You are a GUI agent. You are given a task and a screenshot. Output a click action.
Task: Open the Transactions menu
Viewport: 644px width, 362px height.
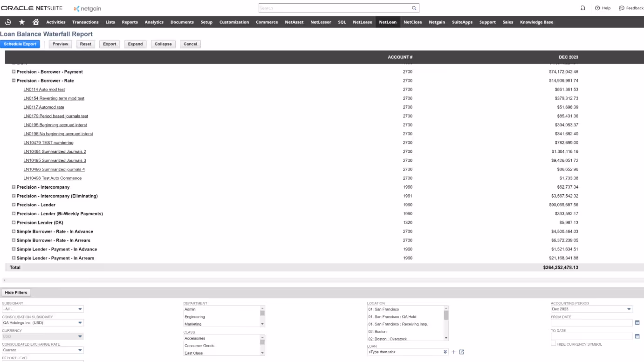pos(85,21)
